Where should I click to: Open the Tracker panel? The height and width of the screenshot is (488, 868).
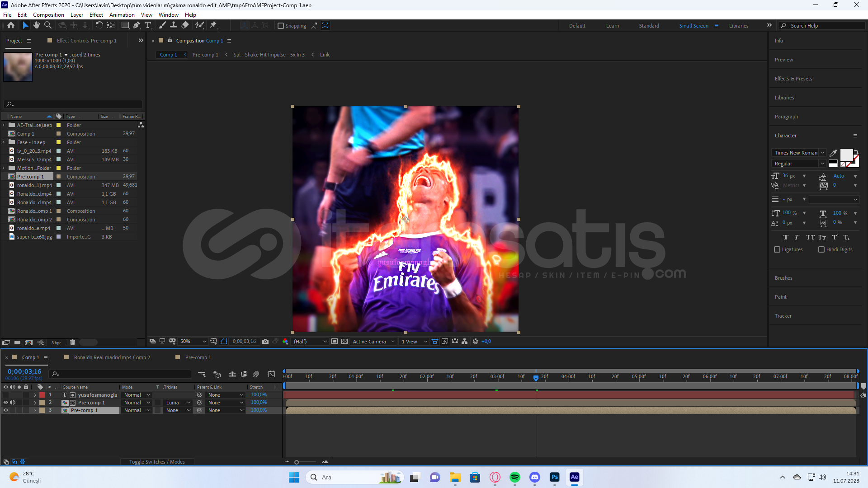click(x=783, y=316)
